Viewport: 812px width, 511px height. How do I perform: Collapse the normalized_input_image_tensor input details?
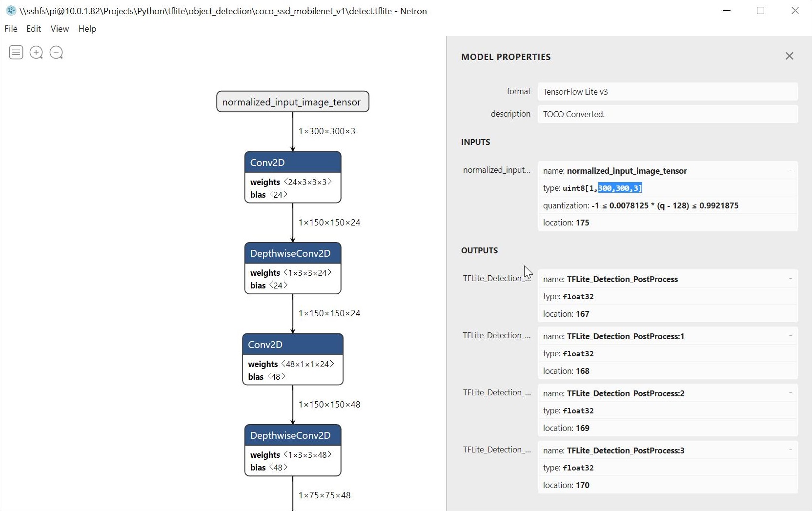tap(790, 170)
